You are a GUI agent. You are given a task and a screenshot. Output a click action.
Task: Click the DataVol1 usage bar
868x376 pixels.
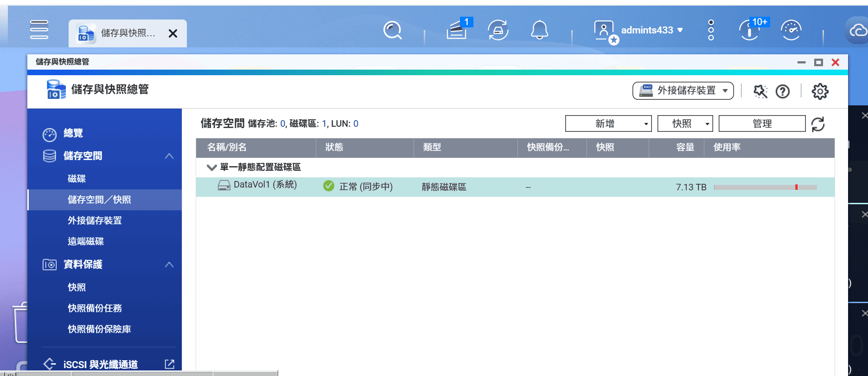(x=765, y=187)
